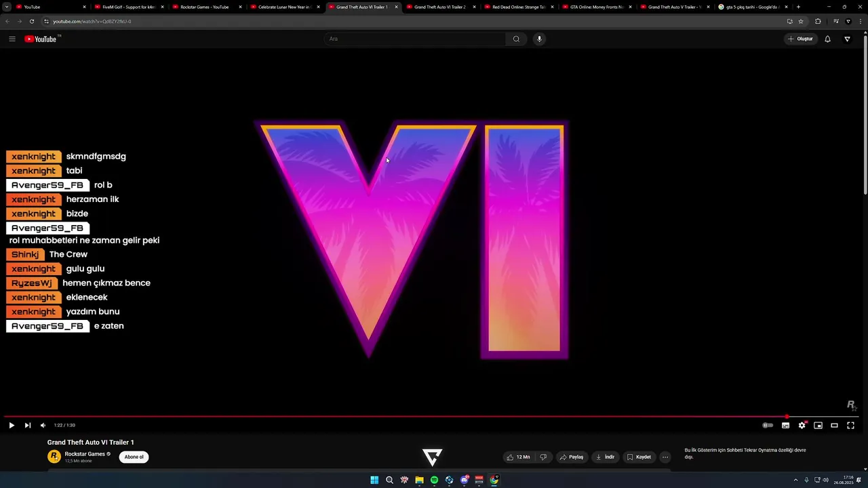The width and height of the screenshot is (868, 488).
Task: Open browser extensions puzzle icon
Action: click(818, 21)
